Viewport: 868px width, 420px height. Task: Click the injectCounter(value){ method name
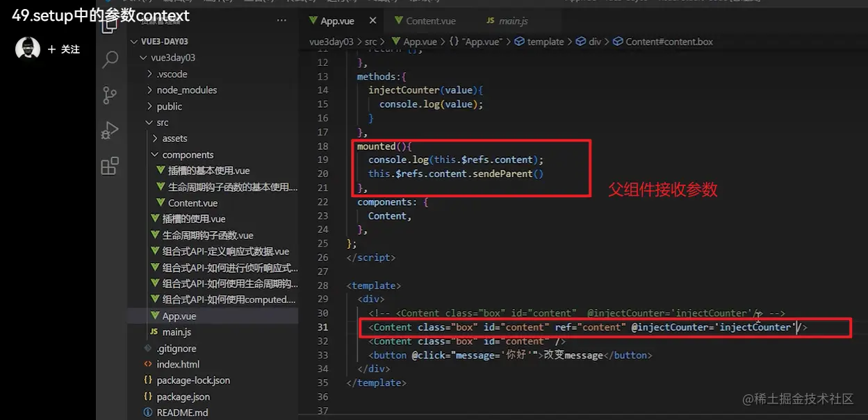tap(425, 90)
